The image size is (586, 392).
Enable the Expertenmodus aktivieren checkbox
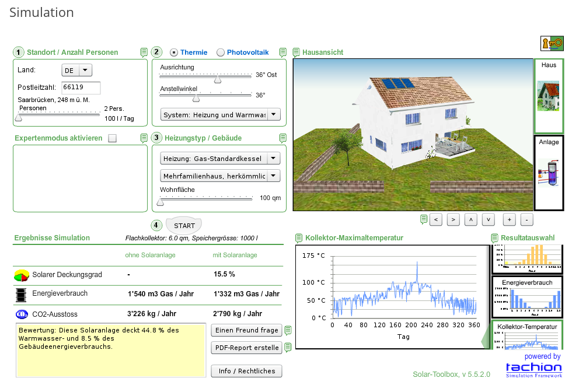[113, 138]
